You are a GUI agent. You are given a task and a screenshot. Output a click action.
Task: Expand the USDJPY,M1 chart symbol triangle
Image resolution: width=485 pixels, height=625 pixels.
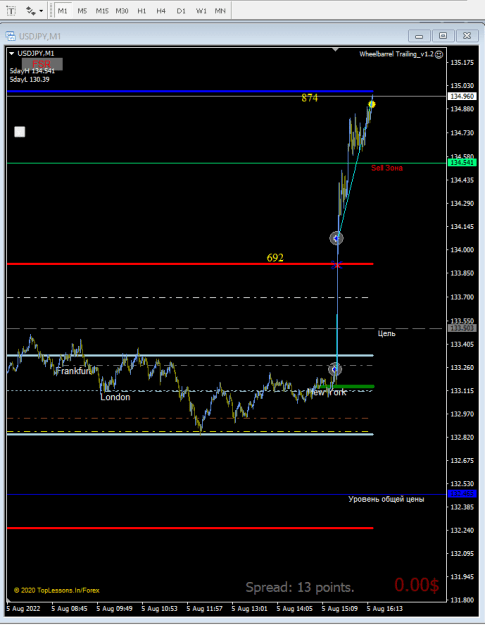12,53
